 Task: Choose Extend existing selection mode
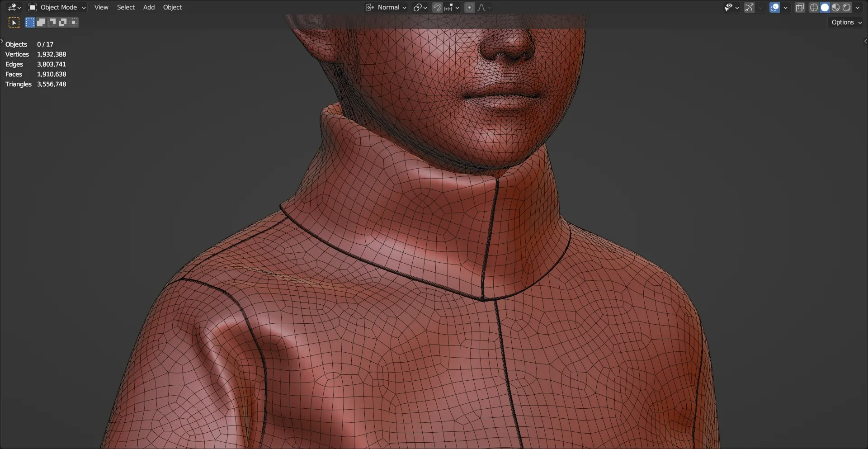pos(41,22)
